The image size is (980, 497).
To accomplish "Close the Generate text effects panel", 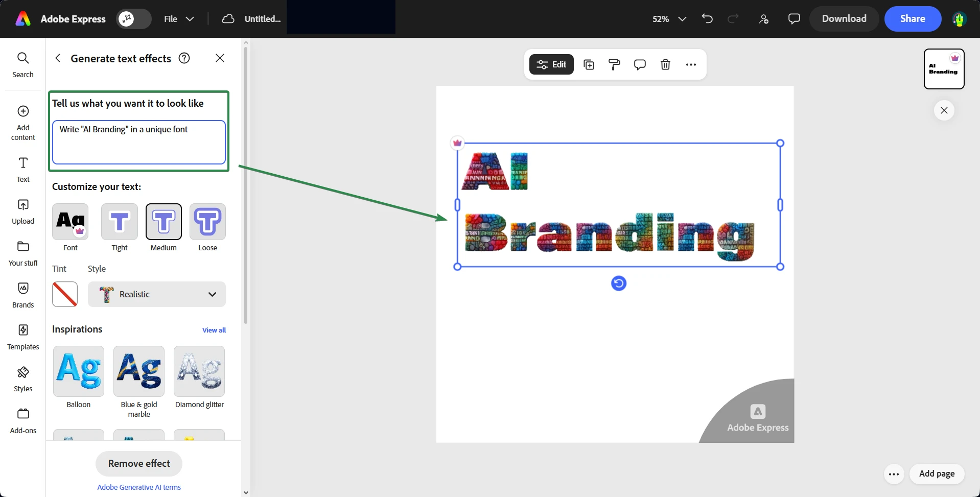I will click(220, 58).
